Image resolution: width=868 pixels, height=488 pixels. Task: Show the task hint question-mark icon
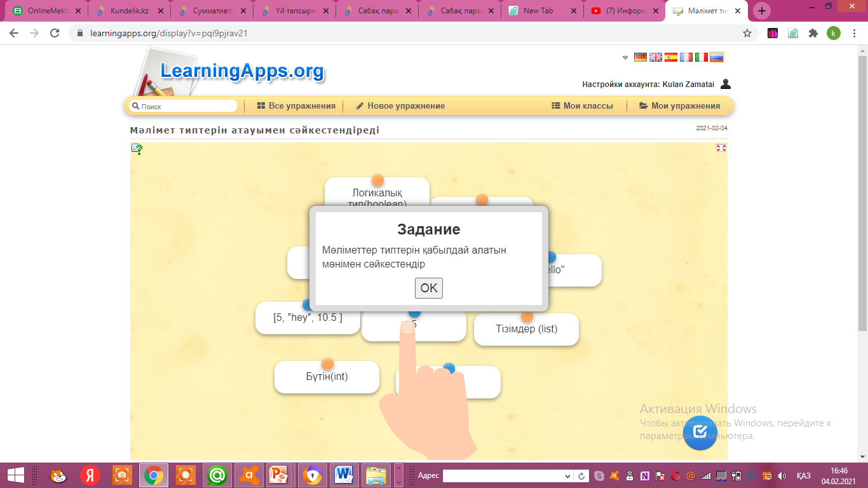[137, 149]
